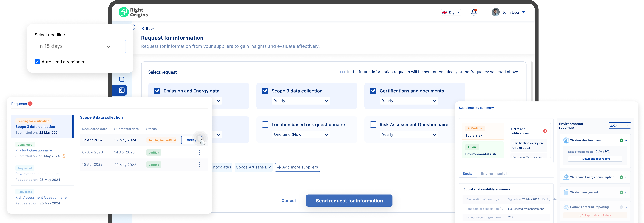The width and height of the screenshot is (644, 223).
Task: Click the Water and Energy consumption icon
Action: [x=566, y=177]
